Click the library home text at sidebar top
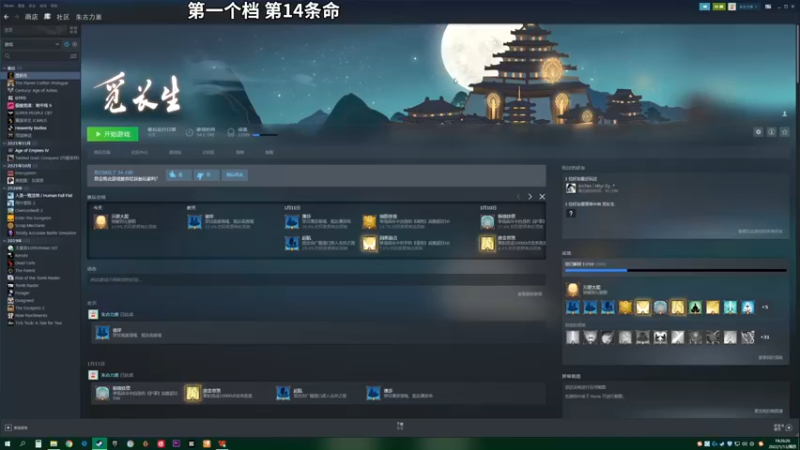The height and width of the screenshot is (450, 800). point(9,30)
